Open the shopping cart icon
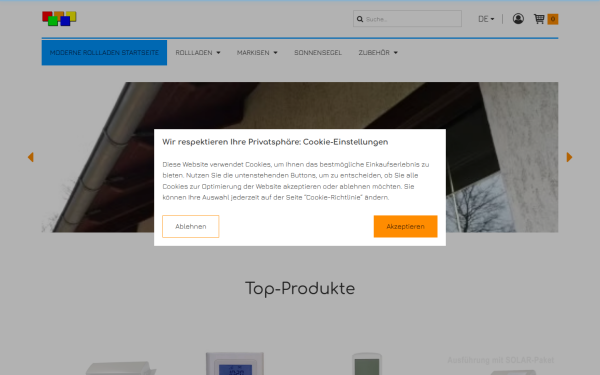Viewport: 600px width, 375px height. tap(539, 19)
